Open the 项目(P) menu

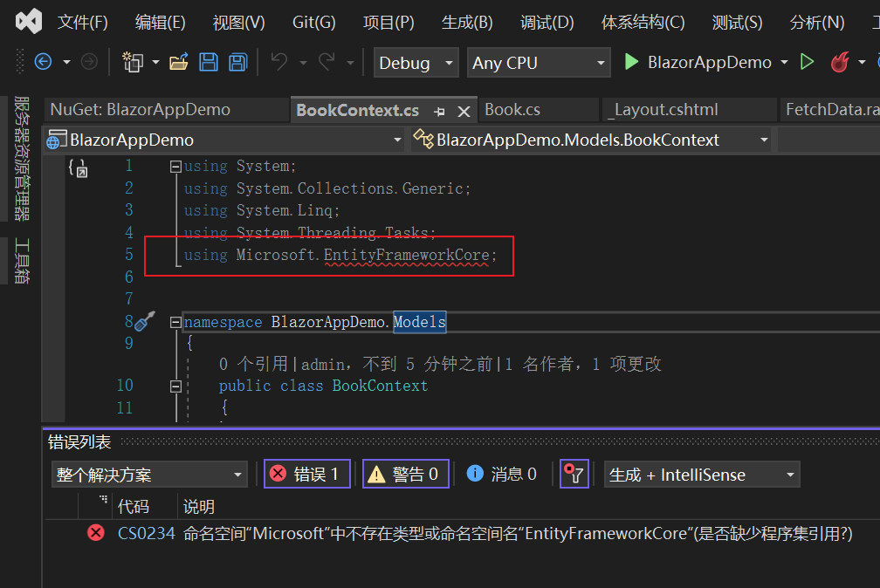(x=388, y=22)
